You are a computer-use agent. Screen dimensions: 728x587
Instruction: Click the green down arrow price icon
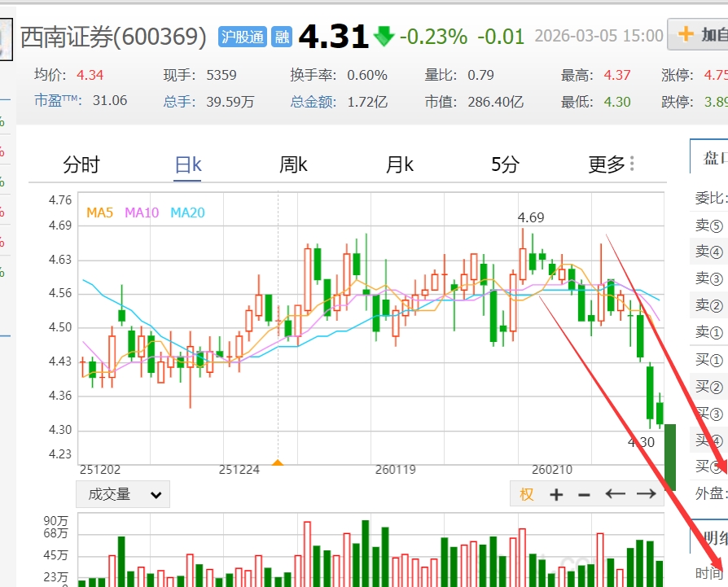[384, 36]
